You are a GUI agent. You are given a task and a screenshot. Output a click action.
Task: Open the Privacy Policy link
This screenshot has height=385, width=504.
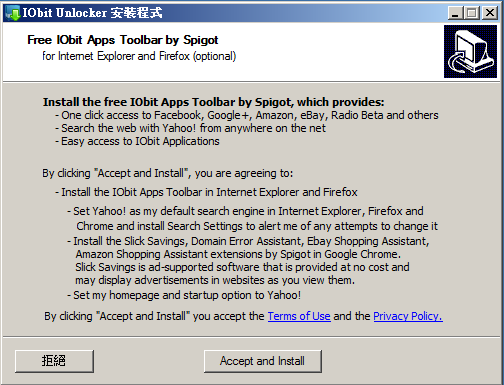408,316
